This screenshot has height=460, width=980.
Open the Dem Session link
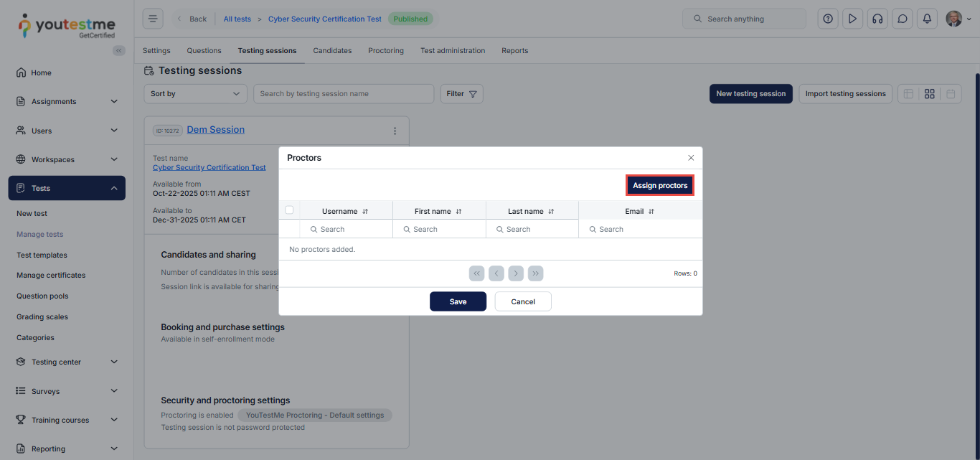click(216, 130)
